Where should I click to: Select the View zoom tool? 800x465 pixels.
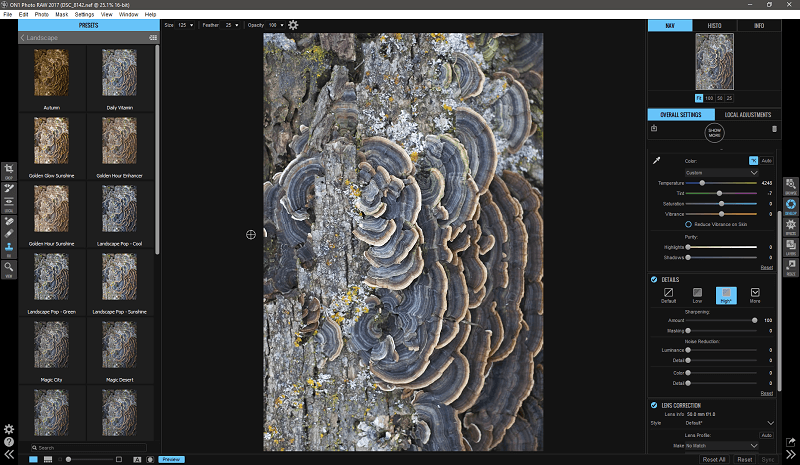[8, 267]
